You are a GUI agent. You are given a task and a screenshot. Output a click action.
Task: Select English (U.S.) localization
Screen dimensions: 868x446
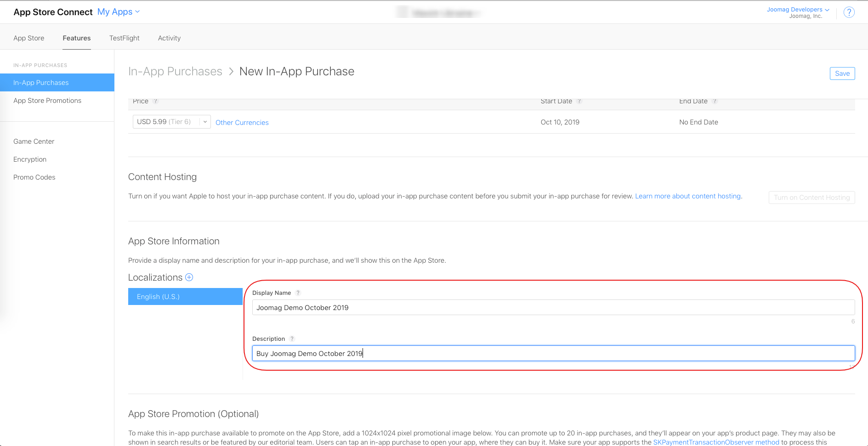click(185, 297)
